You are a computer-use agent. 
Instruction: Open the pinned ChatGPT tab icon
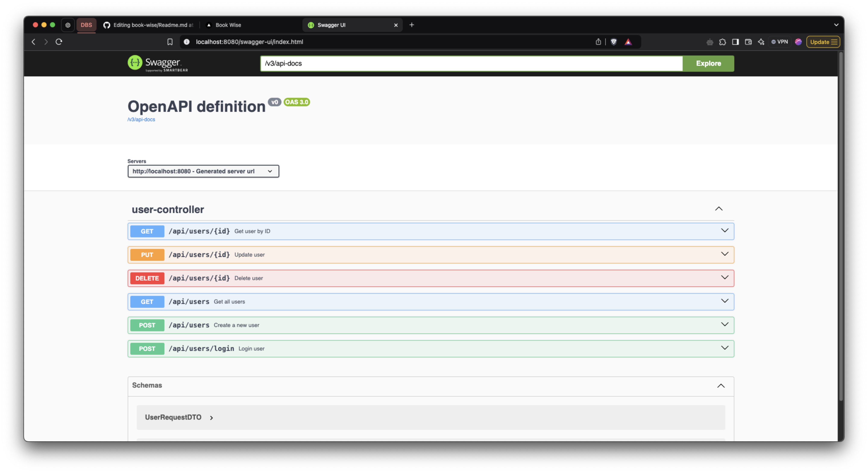(68, 25)
